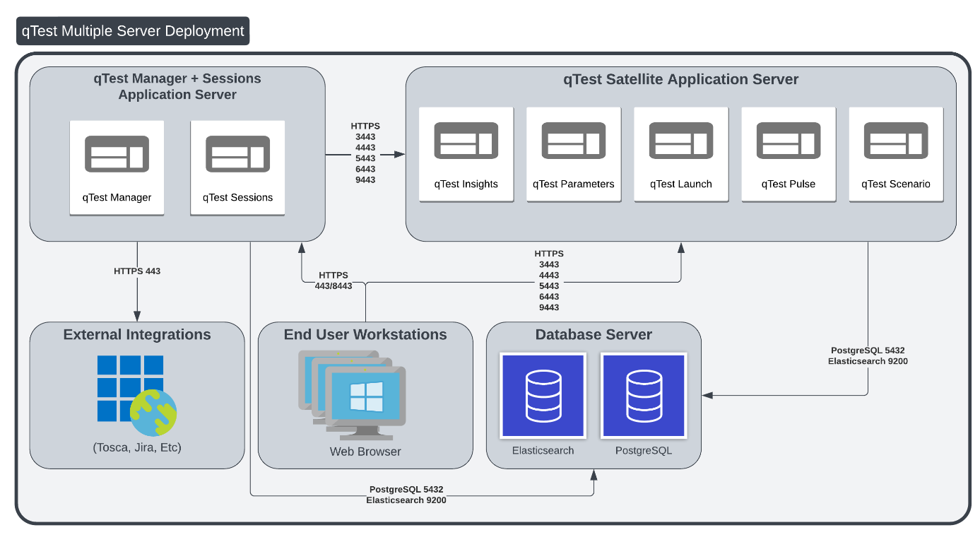Image resolution: width=980 pixels, height=542 pixels.
Task: Click the "HTTPS 443/8443" connection label
Action: tap(333, 281)
